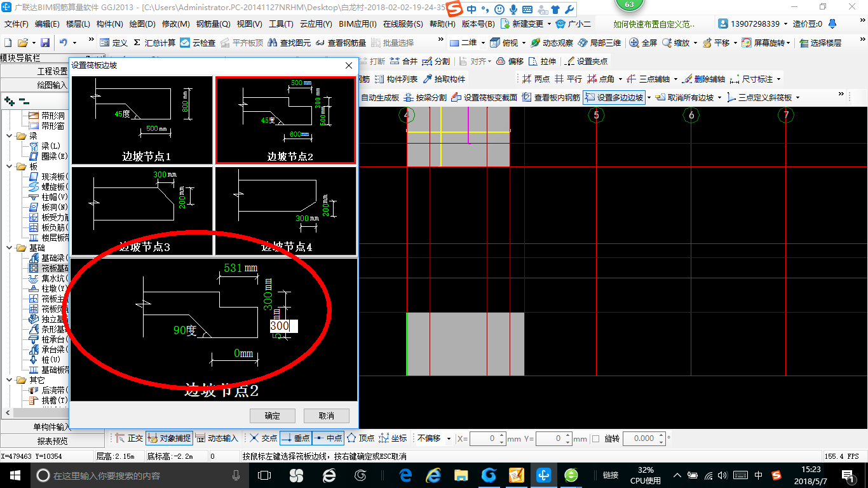
Task: Collapse the 基础 tree folder
Action: [x=9, y=248]
